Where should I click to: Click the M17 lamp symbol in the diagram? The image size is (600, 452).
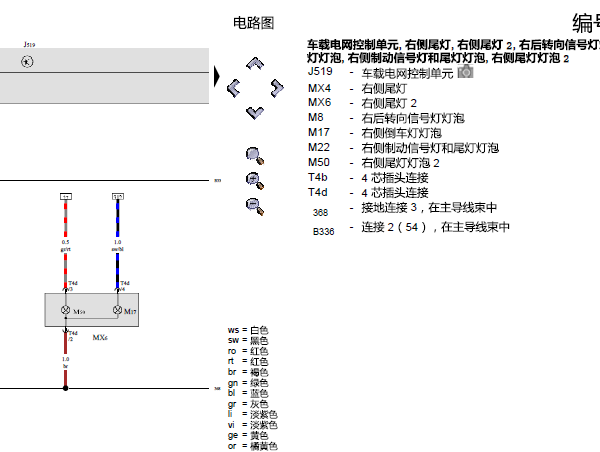117,310
